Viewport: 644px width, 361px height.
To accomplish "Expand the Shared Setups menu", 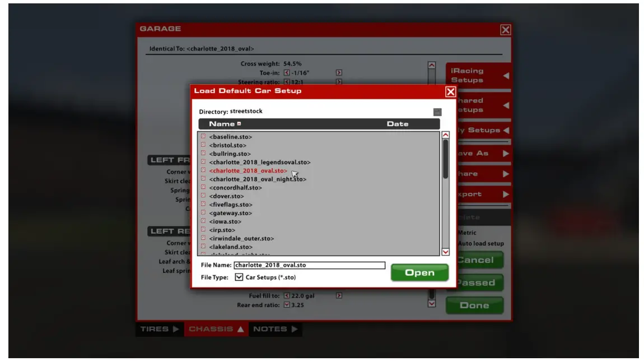I will click(484, 105).
